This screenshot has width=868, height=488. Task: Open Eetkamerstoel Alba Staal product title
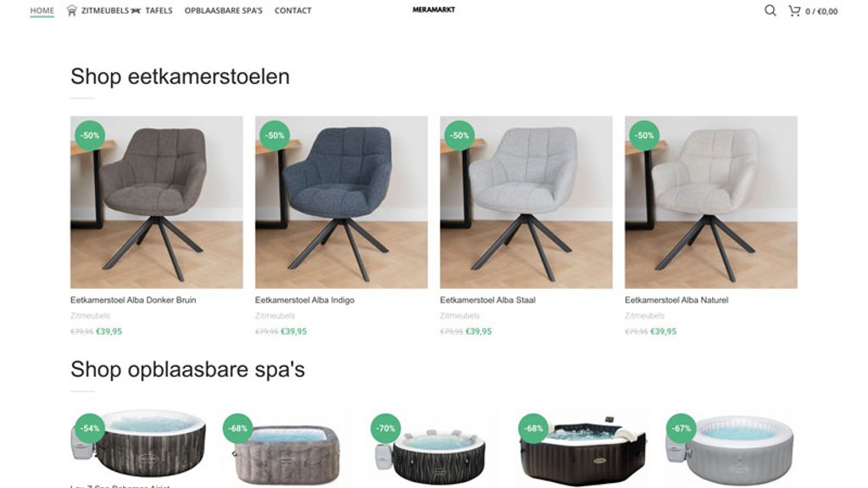point(487,300)
